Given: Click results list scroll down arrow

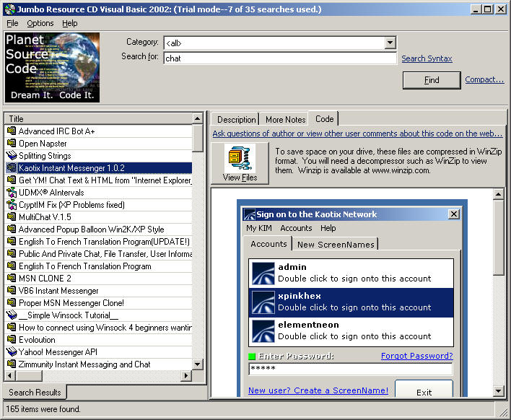Looking at the screenshot, I should pos(197,364).
